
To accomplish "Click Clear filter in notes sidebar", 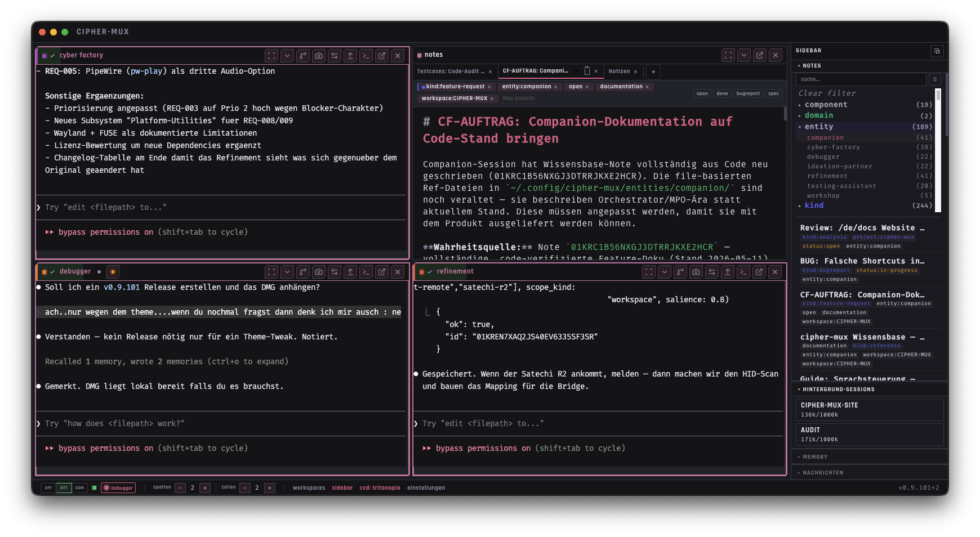I will pos(827,93).
